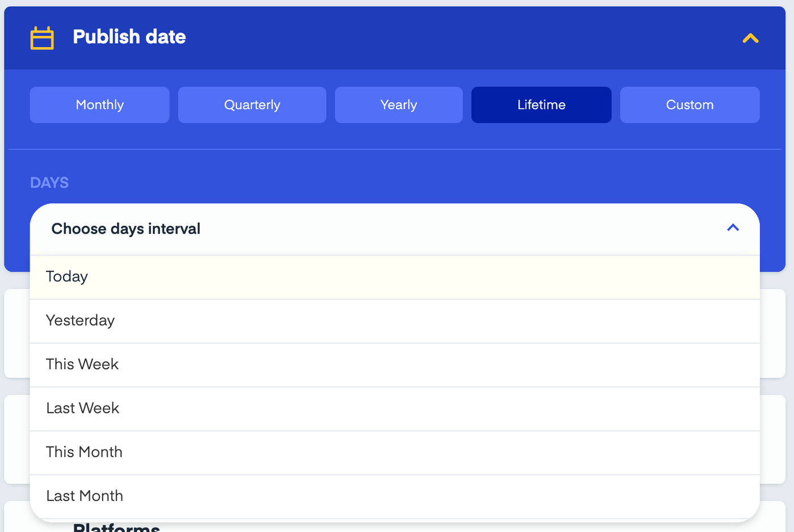Image resolution: width=794 pixels, height=532 pixels.
Task: Select This Week option
Action: coord(395,365)
